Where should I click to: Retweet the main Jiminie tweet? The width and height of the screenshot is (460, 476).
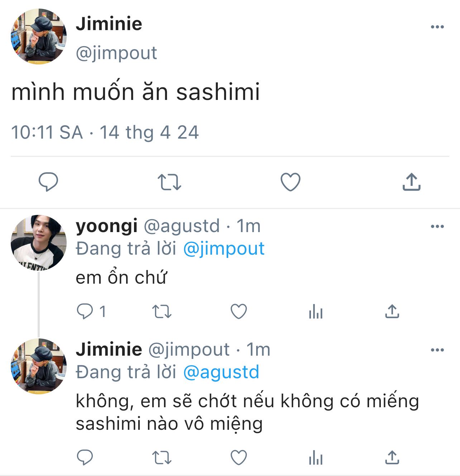[169, 182]
